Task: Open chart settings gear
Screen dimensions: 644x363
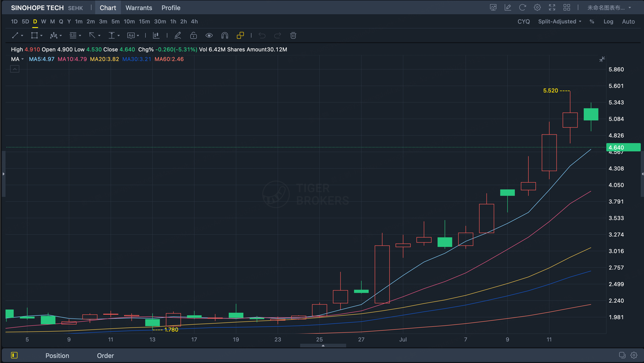Action: point(537,8)
